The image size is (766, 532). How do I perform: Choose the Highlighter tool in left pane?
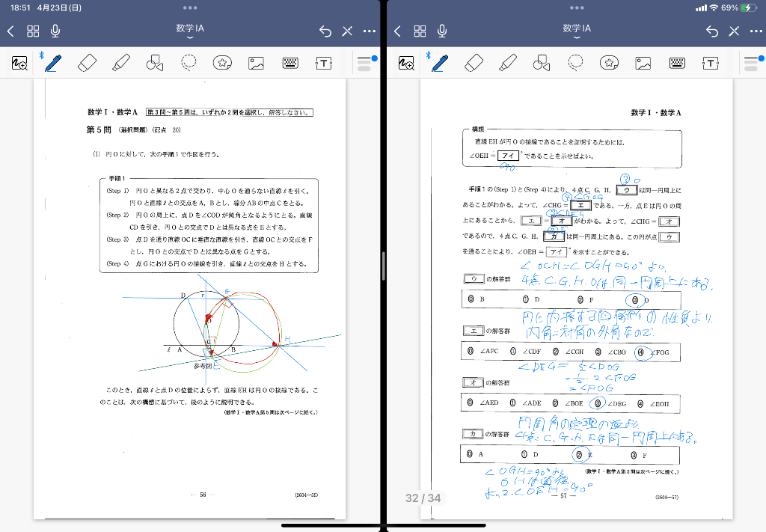[x=120, y=63]
